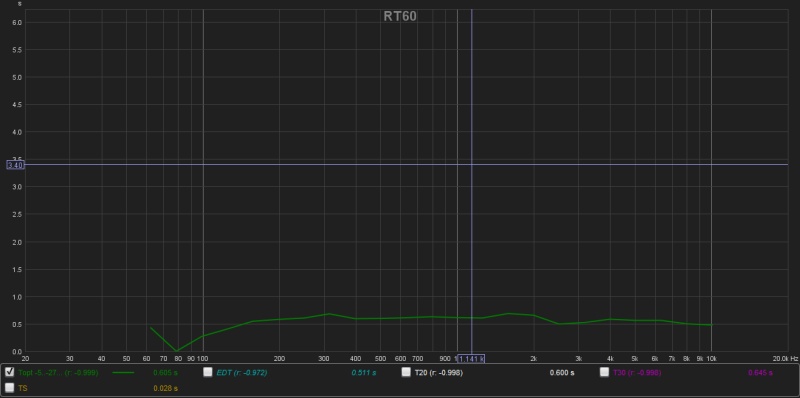Click the 0.605 s Topt value
Viewport: 800px width, 398px height.
coord(165,372)
